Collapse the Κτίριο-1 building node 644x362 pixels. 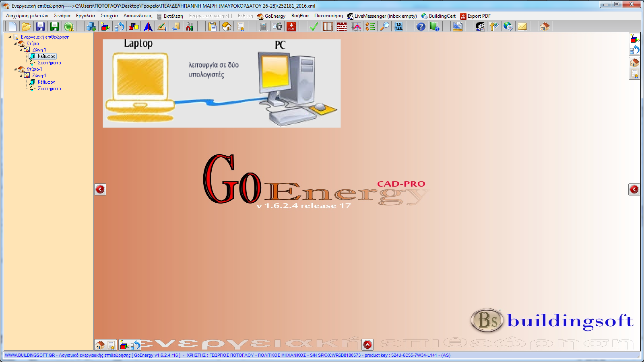[16, 69]
